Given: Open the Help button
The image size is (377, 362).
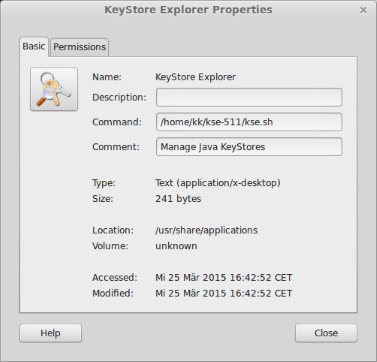Looking at the screenshot, I should [x=50, y=333].
